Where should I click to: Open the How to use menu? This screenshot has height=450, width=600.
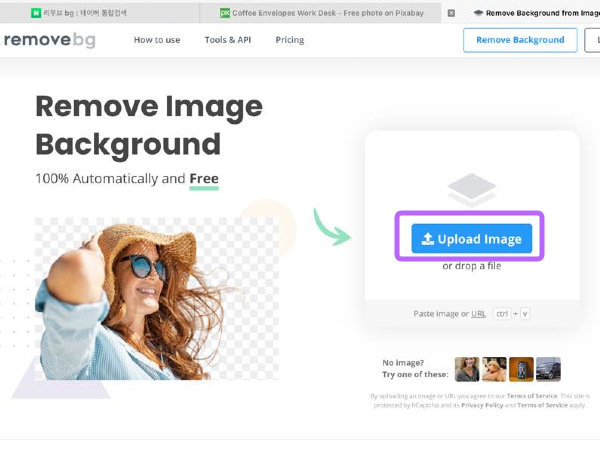click(157, 40)
